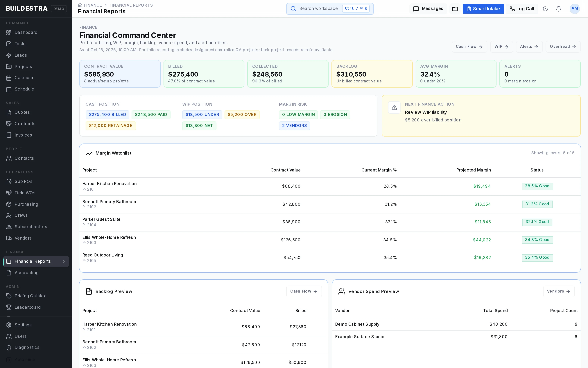This screenshot has height=368, width=588.
Task: Click the card icon beside Messages
Action: click(x=455, y=9)
